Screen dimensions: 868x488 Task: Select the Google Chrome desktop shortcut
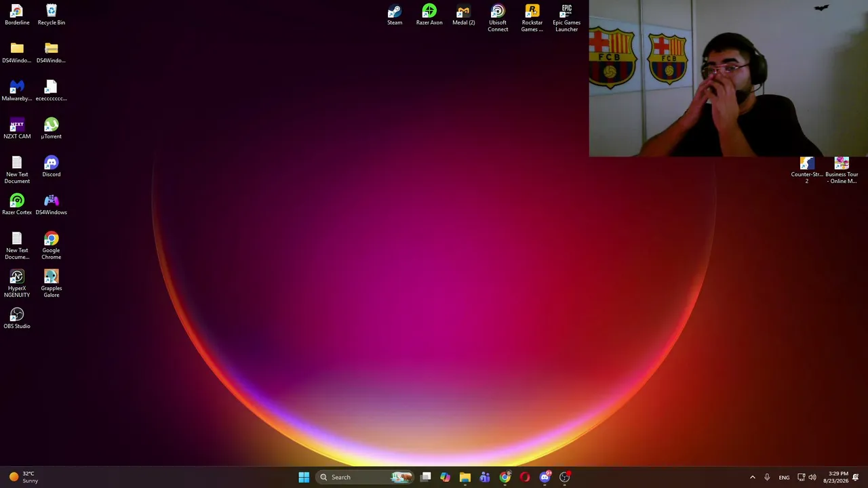(52, 246)
